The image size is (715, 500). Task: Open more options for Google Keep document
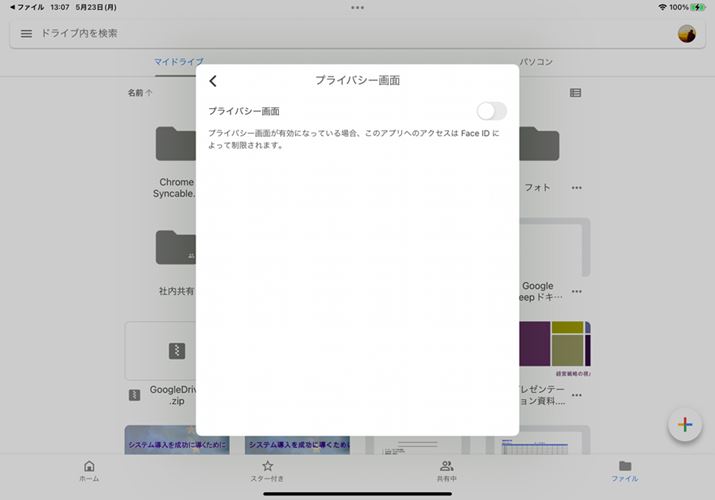(x=576, y=291)
